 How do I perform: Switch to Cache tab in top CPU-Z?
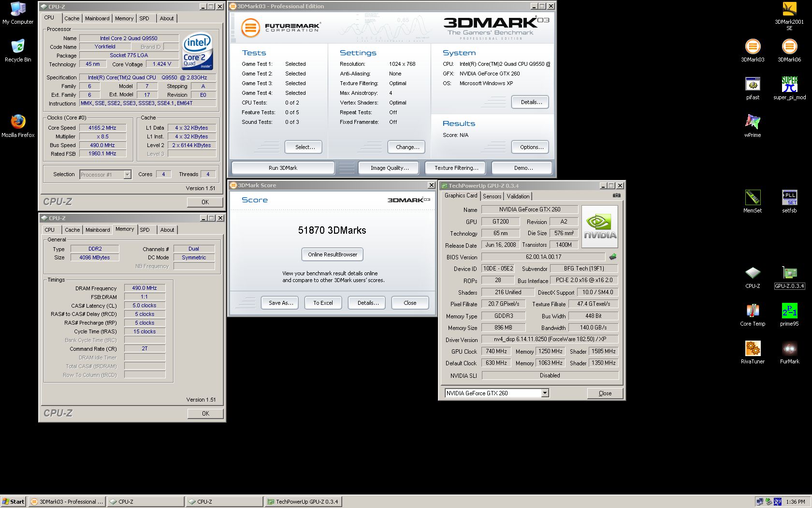coord(72,18)
